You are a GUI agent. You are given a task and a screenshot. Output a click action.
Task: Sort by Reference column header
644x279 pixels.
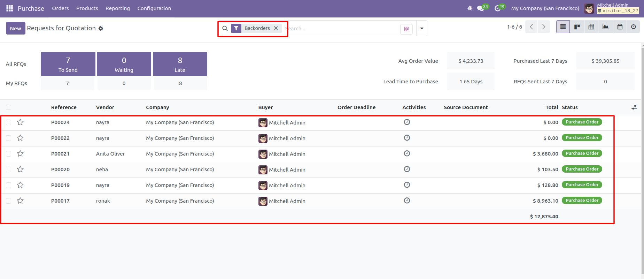64,107
